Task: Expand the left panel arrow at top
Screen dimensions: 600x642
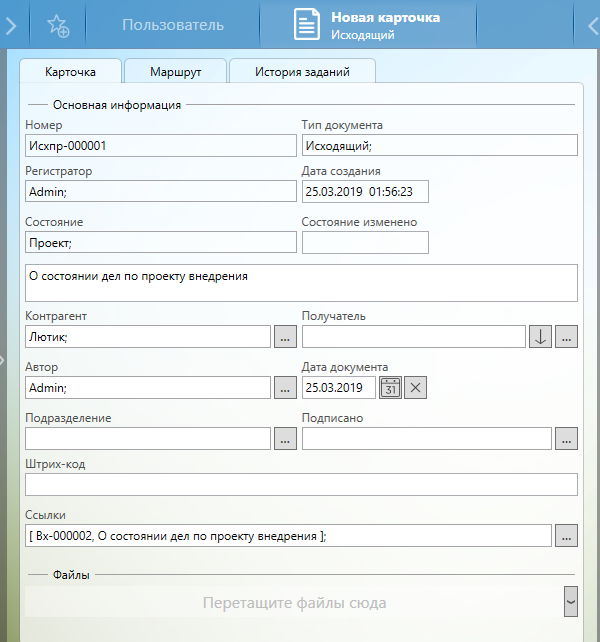Action: click(10, 26)
